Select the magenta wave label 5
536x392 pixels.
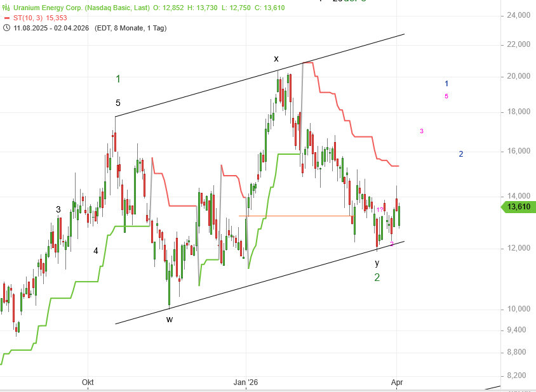coord(446,96)
